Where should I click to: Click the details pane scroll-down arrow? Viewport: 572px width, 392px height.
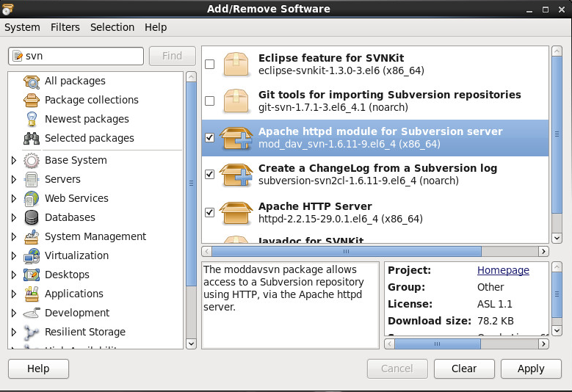557,331
